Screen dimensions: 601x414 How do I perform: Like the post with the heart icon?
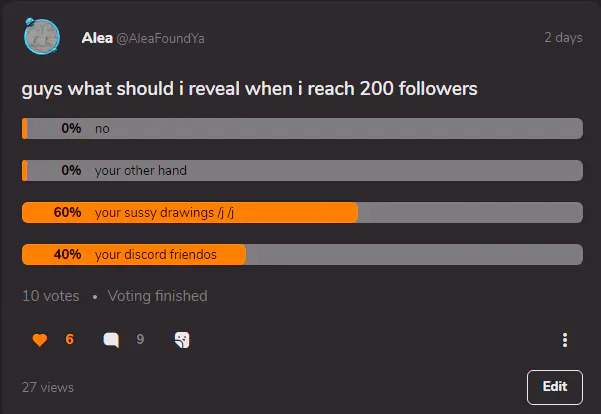(x=39, y=340)
